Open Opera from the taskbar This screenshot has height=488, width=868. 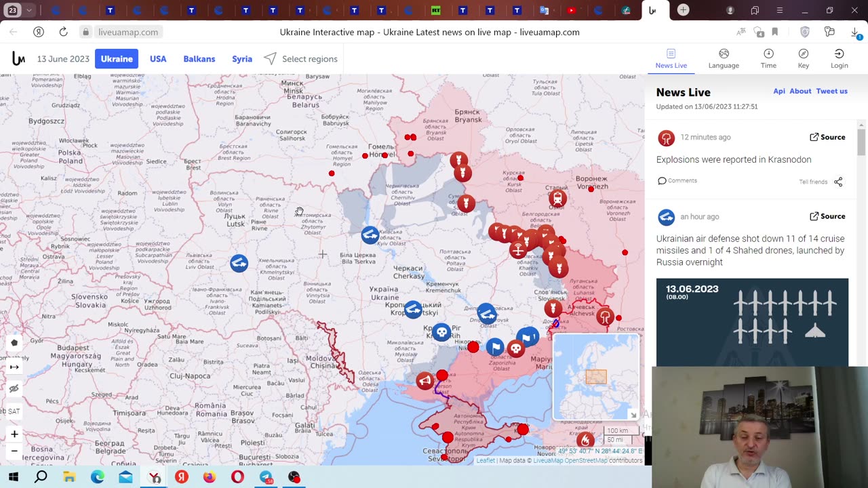pos(237,477)
